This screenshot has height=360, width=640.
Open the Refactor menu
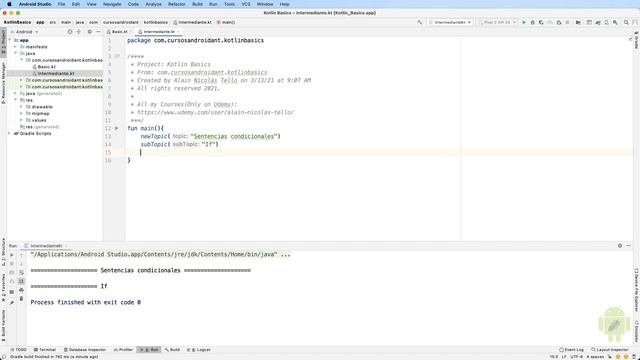tap(177, 4)
